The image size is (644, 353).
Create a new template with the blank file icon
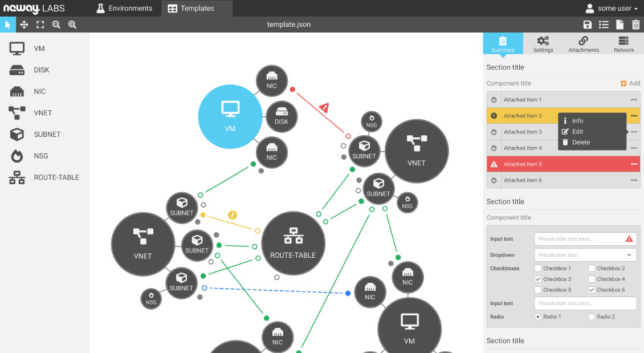[x=619, y=25]
